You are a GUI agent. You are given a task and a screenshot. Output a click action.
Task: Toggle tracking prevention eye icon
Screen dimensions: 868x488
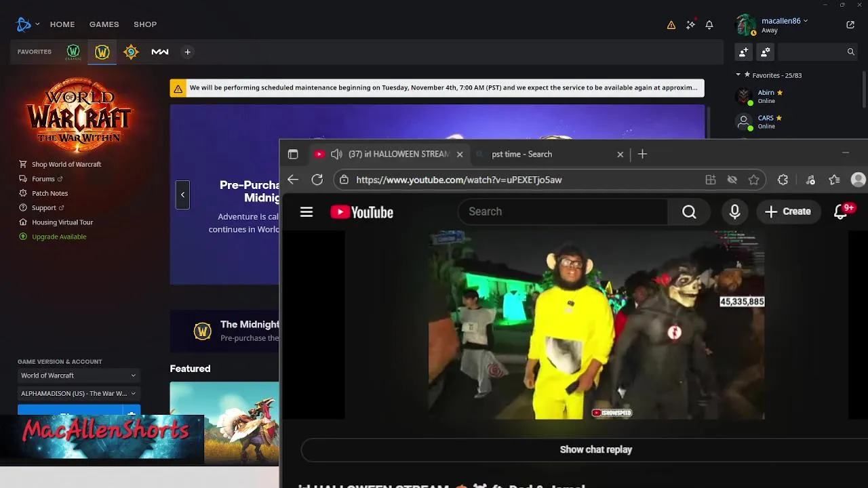(x=732, y=180)
